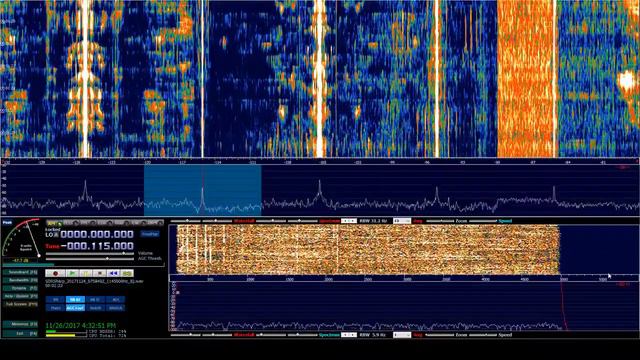This screenshot has width=640, height=360.
Task: Click the green play button
Action: coord(72,273)
